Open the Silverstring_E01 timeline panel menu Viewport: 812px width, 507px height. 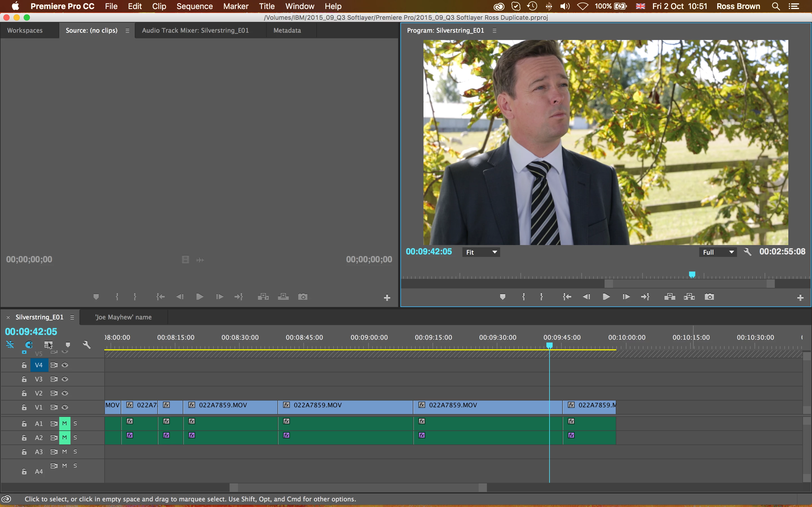pos(72,317)
